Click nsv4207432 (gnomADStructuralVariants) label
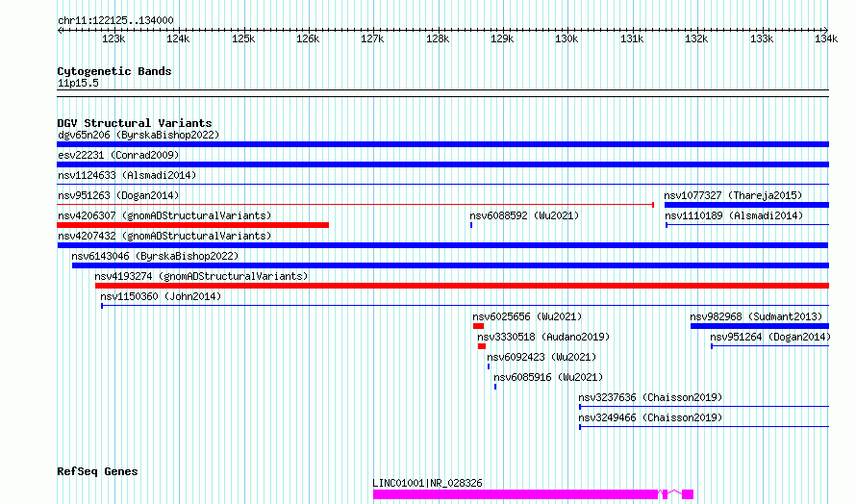The image size is (856, 504). click(164, 236)
